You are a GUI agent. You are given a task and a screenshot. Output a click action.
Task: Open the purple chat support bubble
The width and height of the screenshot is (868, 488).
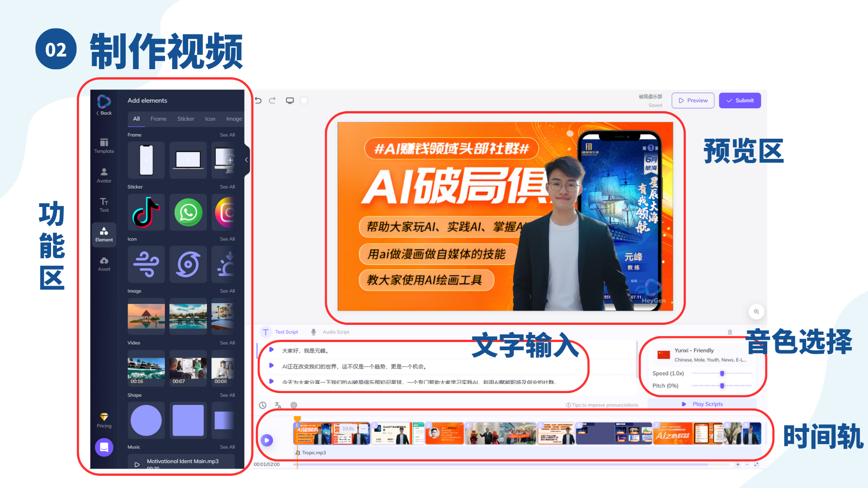point(104,447)
